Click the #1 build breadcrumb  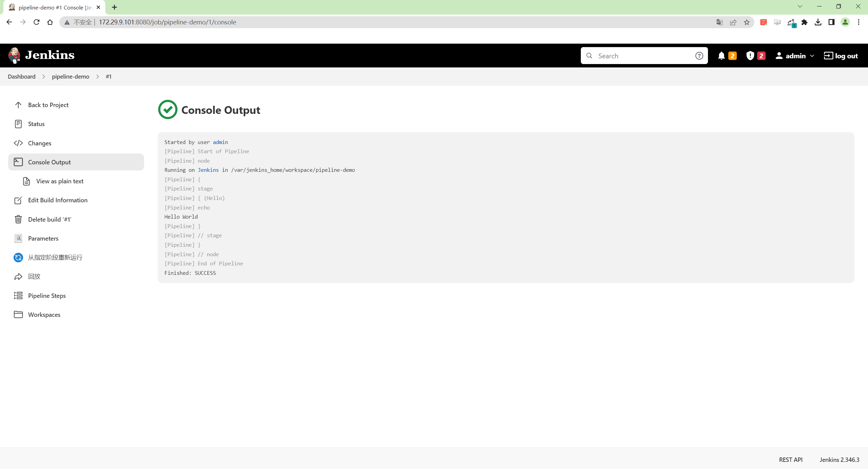point(108,77)
